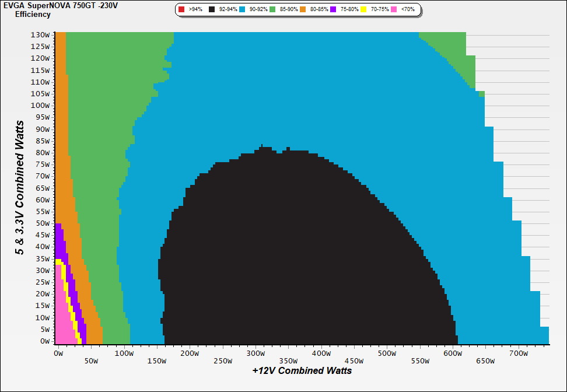
Task: Click the black 92-94% efficiency region in chart
Action: 262,262
